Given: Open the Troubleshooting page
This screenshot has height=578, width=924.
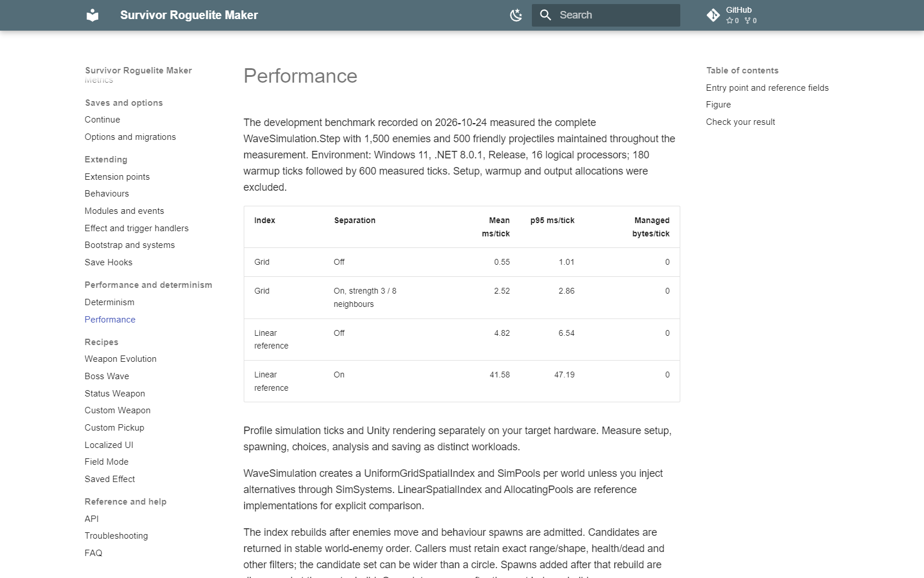Looking at the screenshot, I should point(116,536).
